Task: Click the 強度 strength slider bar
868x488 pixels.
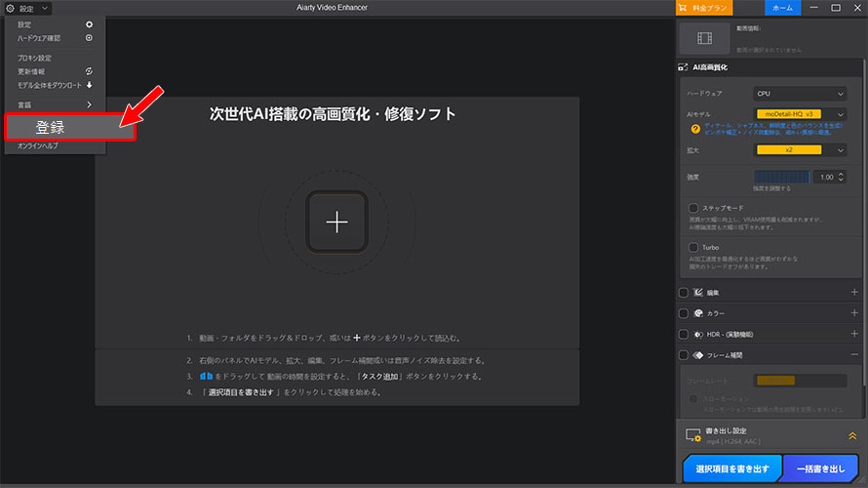Action: point(783,178)
